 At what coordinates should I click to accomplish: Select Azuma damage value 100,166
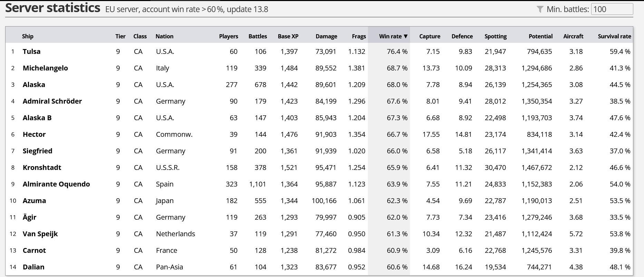(324, 201)
